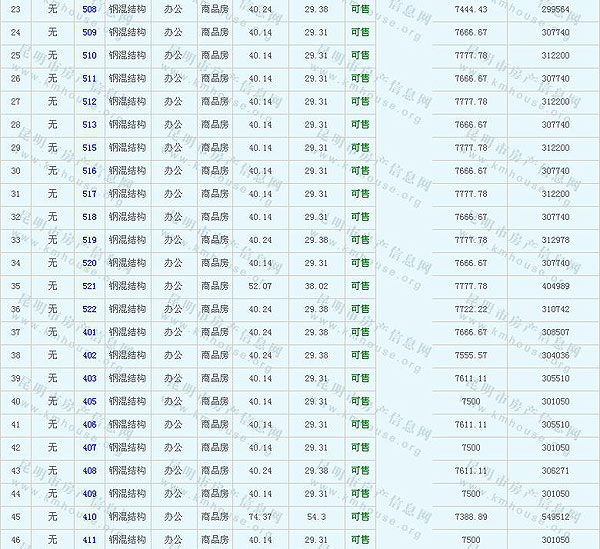Screen dimensions: 600x549
Task: Click room 521 link
Action: pos(89,286)
